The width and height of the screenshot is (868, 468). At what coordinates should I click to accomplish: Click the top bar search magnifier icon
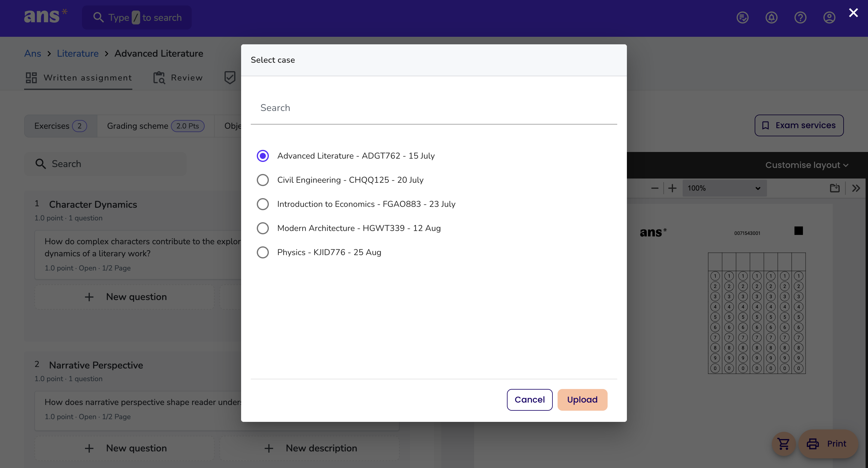[98, 17]
